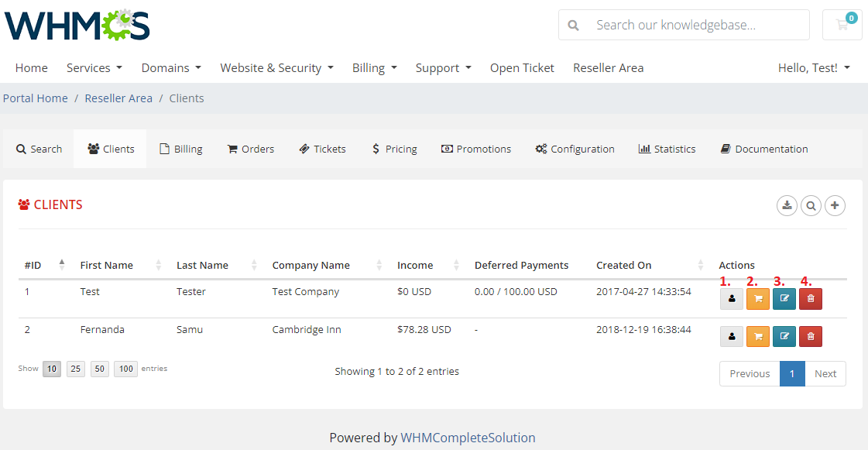Expand the Services dropdown menu
The image size is (868, 450).
(94, 68)
